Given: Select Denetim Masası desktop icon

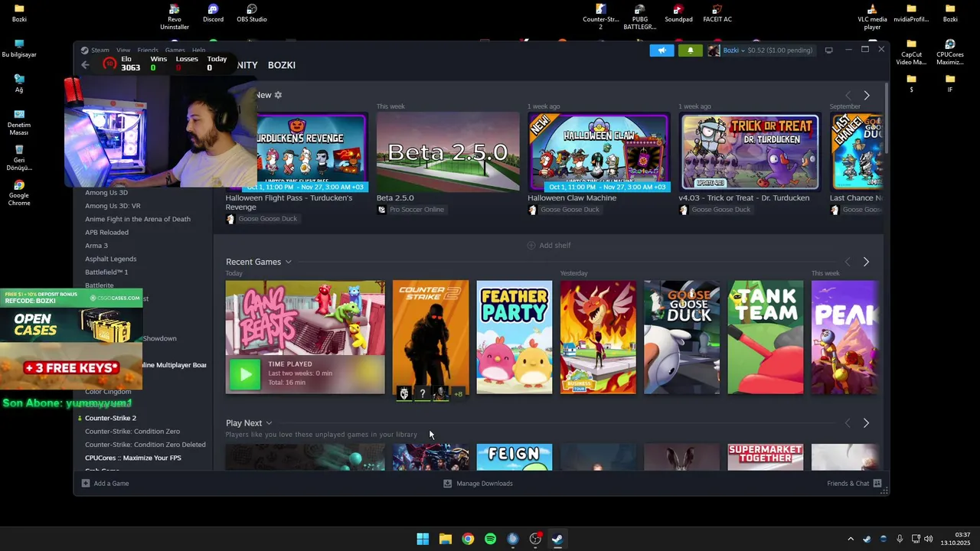Looking at the screenshot, I should (19, 122).
